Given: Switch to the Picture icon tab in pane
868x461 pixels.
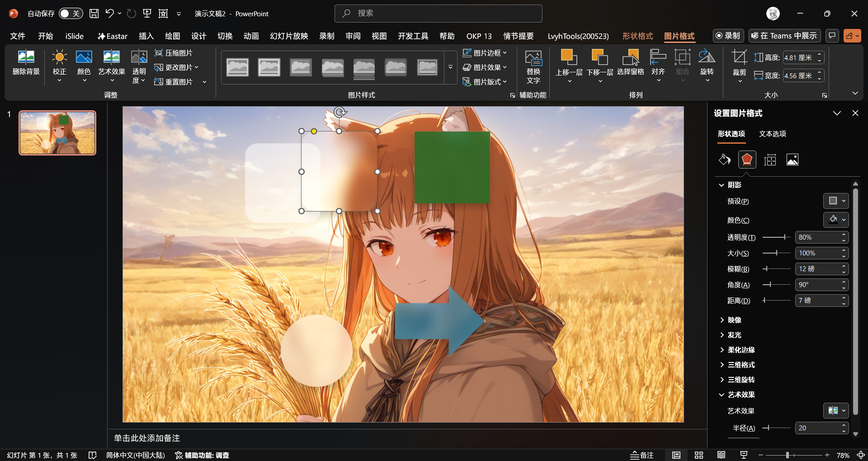Looking at the screenshot, I should tap(792, 160).
